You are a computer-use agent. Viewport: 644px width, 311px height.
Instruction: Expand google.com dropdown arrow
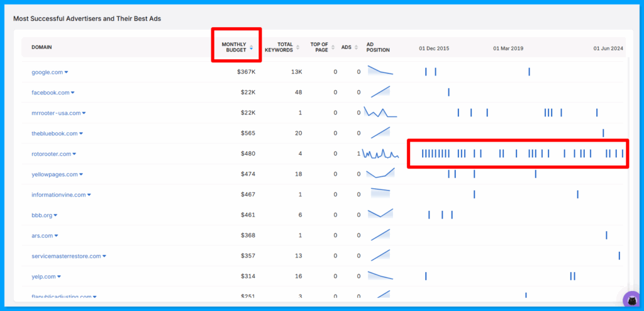[x=67, y=72]
